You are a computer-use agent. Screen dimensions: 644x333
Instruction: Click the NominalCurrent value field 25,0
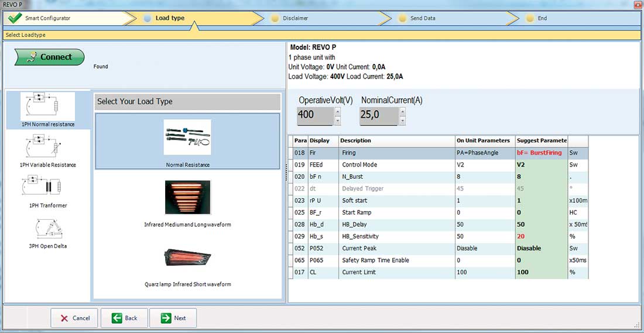pos(379,115)
